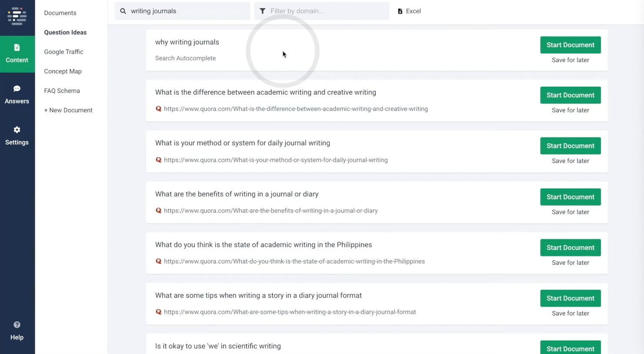Click the Help icon at the bottom
Screen dimensions: 644x354
pyautogui.click(x=17, y=331)
